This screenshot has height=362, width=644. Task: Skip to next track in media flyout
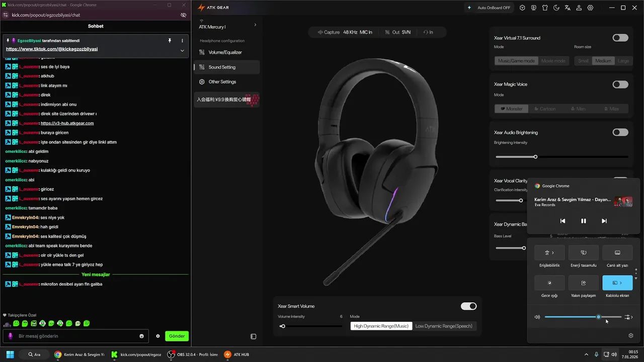coord(604,221)
